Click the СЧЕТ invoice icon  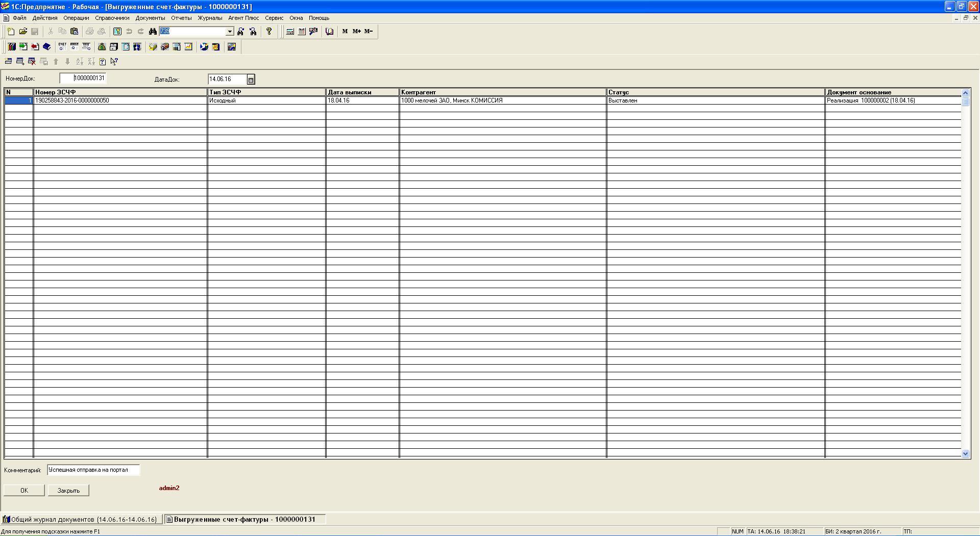click(62, 47)
